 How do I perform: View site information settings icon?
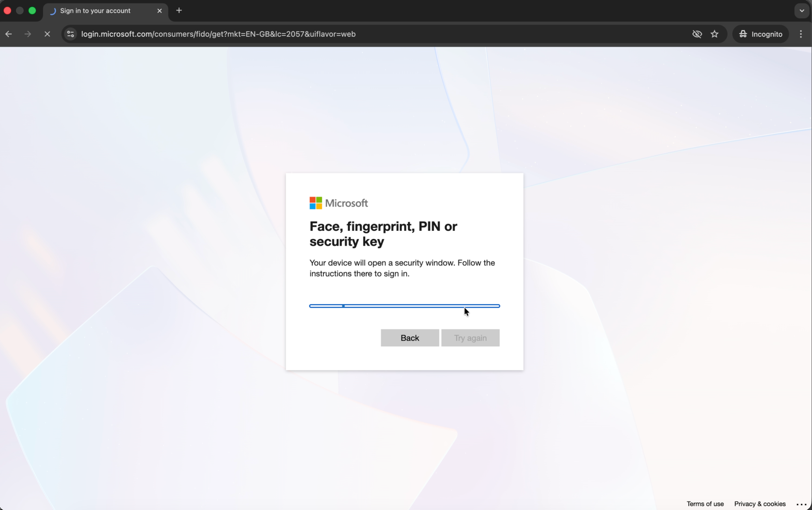pyautogui.click(x=70, y=34)
